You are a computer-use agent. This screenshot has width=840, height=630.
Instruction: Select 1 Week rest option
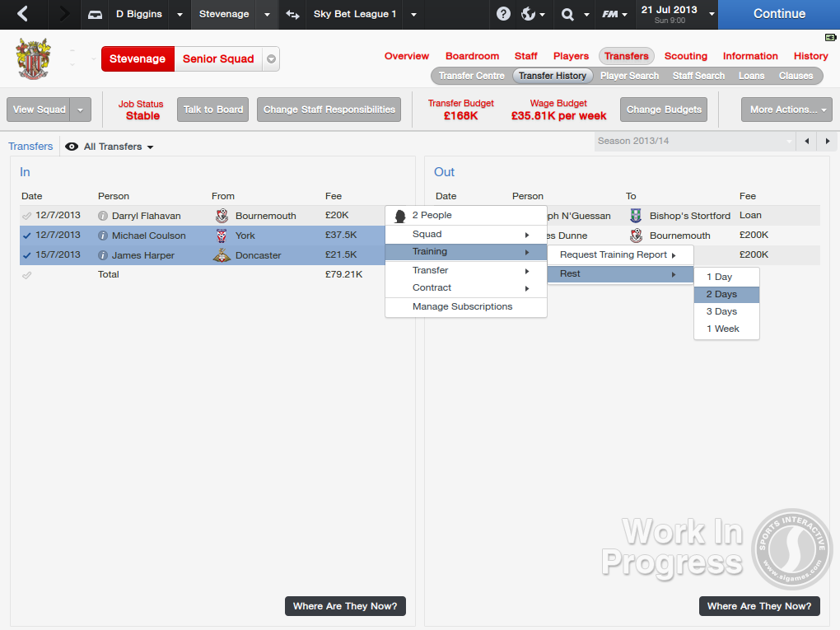[726, 329]
